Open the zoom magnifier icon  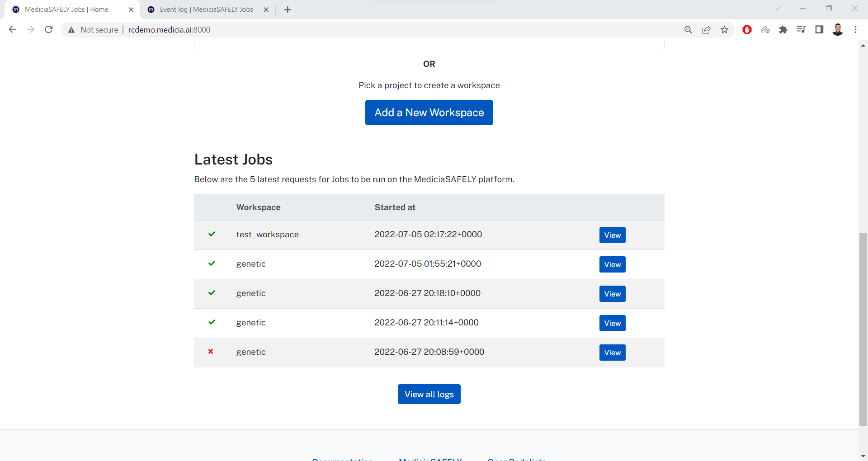tap(688, 30)
